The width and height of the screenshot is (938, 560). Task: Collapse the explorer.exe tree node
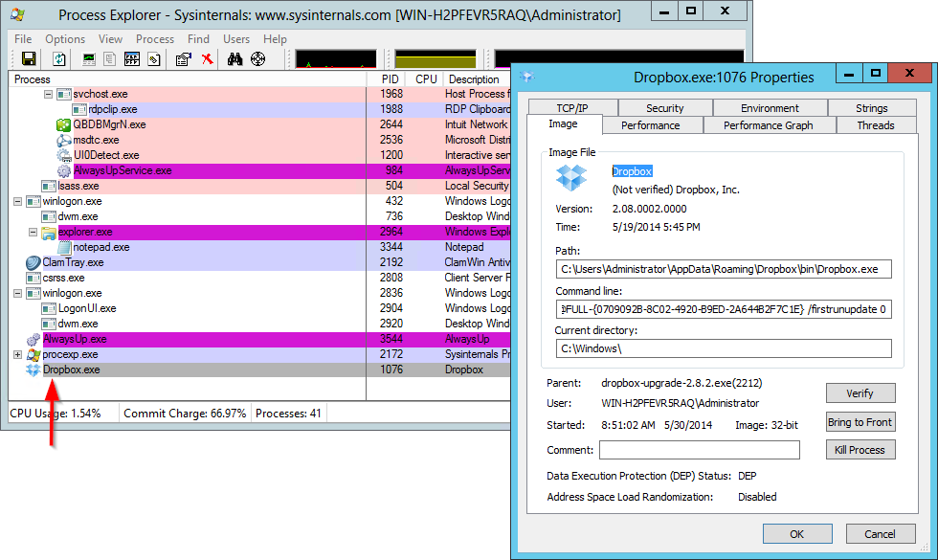click(x=33, y=232)
